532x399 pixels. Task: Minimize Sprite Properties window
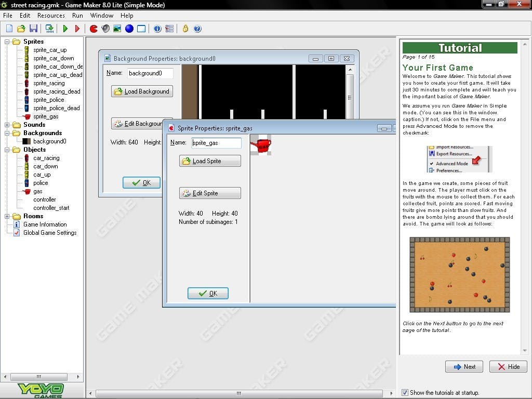point(384,128)
